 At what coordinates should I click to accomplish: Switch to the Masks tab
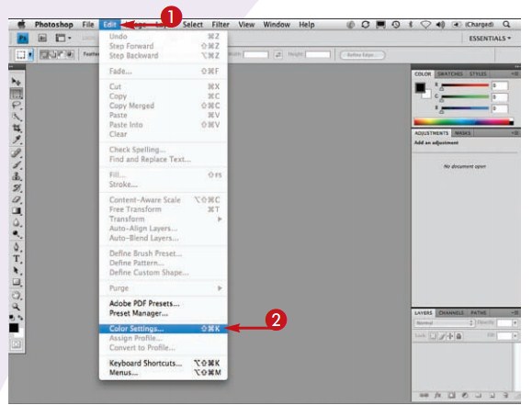coord(462,133)
